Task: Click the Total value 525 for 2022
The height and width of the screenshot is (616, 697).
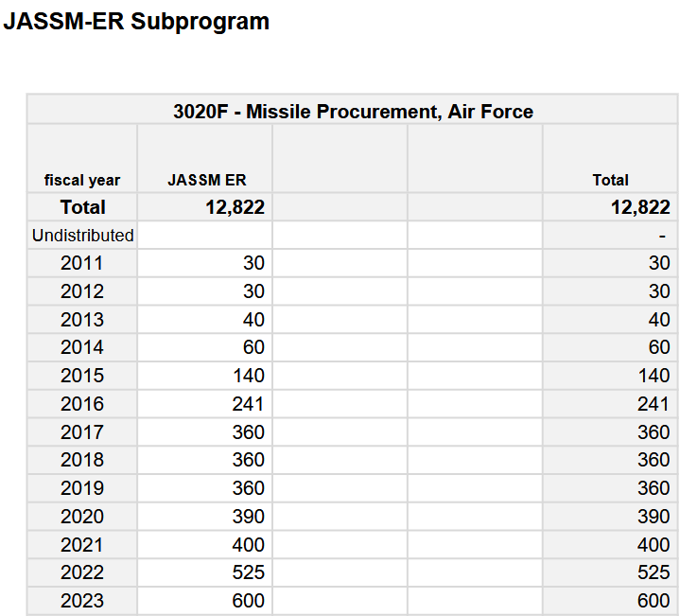Action: coord(653,572)
